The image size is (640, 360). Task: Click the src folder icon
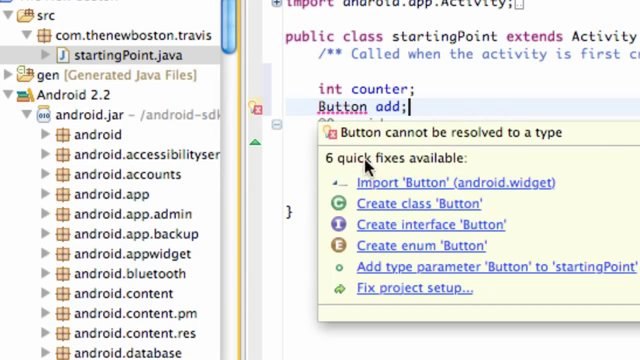(25, 15)
